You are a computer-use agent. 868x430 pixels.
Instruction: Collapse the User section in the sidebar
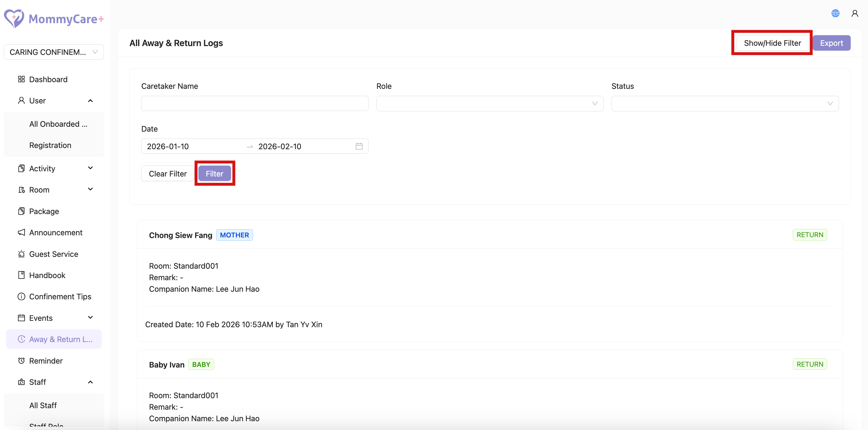(90, 100)
